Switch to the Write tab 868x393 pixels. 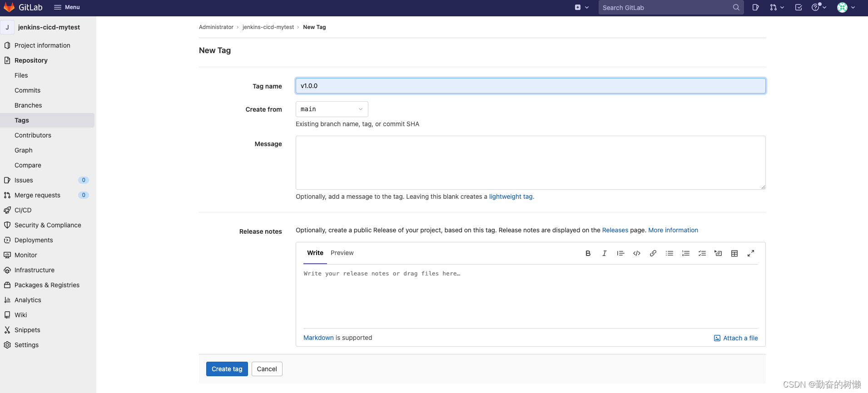coord(315,253)
